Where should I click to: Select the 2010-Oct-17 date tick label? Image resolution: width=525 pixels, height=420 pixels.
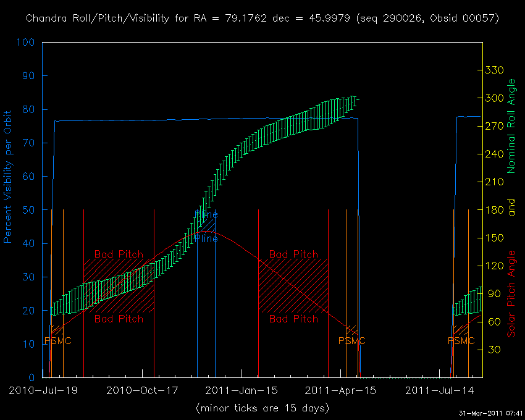click(x=142, y=390)
